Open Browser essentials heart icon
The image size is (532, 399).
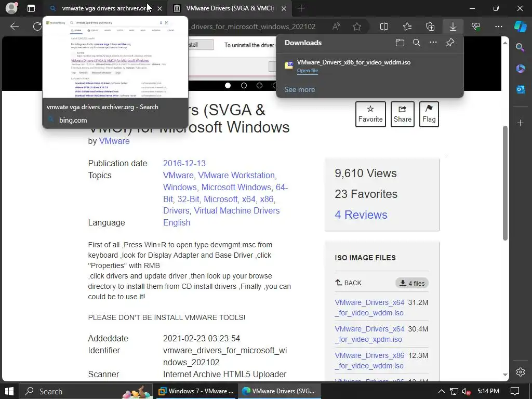(x=476, y=26)
